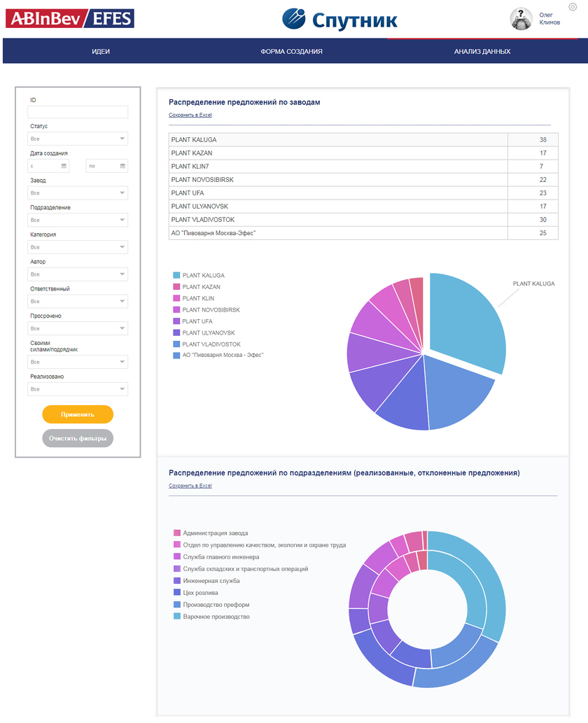Toggle Варочное производство legend entry
Viewport: 588px width, 723px height.
(x=216, y=617)
